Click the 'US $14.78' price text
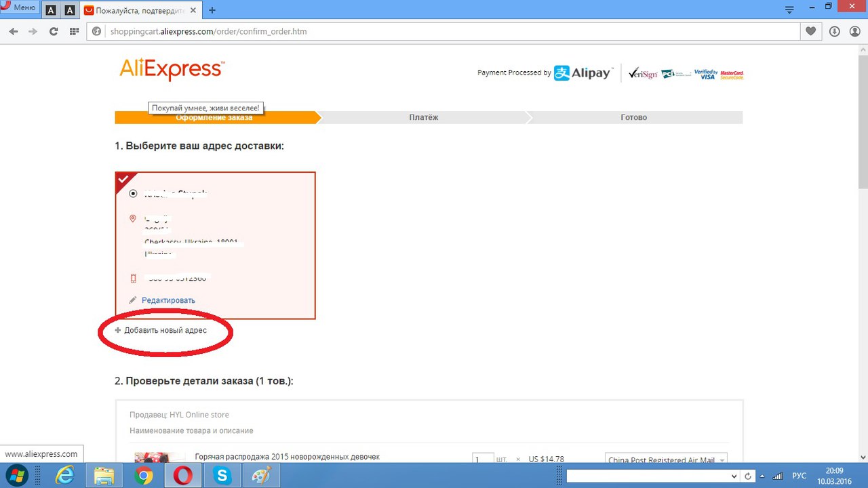The width and height of the screenshot is (868, 488). (x=546, y=459)
